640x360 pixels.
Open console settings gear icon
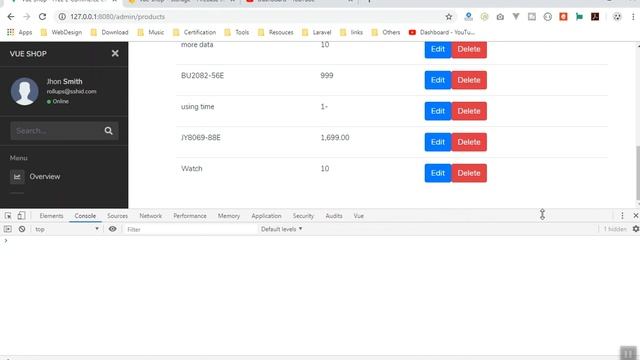(x=636, y=229)
